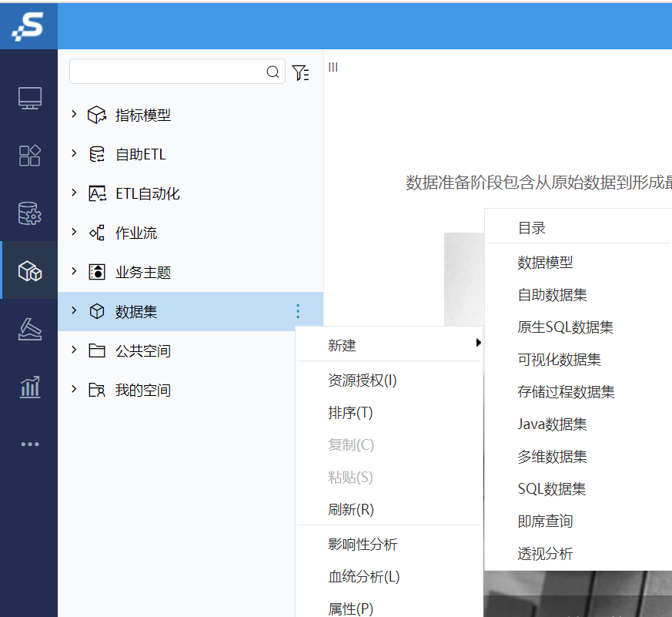Click the 作业流 workflow icon

click(x=97, y=233)
